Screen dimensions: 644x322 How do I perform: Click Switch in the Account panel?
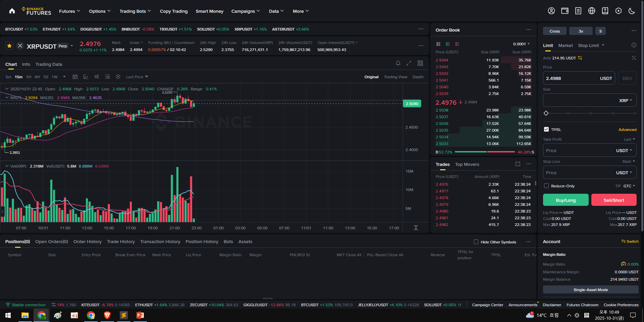630,241
